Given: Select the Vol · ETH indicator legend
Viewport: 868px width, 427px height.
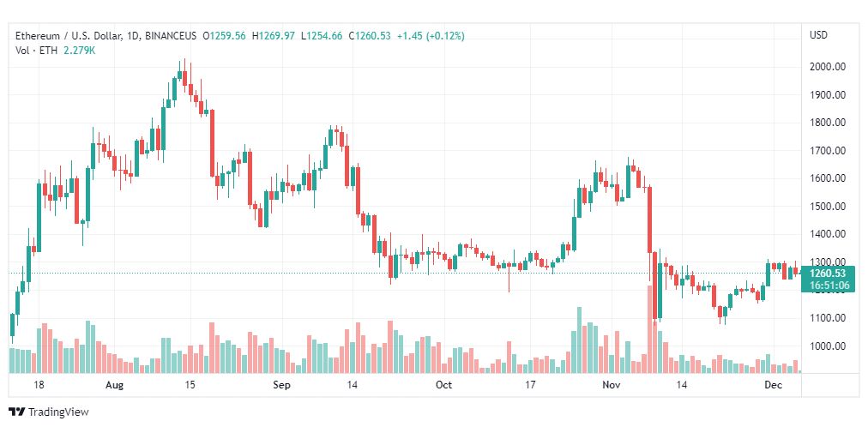Looking at the screenshot, I should [x=34, y=50].
